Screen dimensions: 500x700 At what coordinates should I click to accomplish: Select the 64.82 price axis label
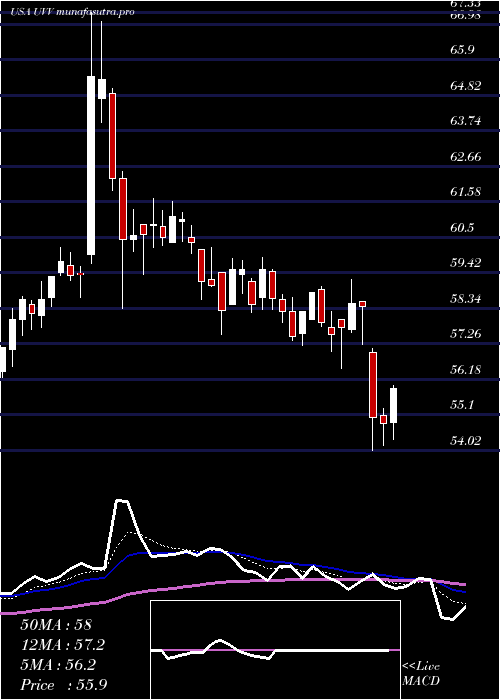point(466,86)
